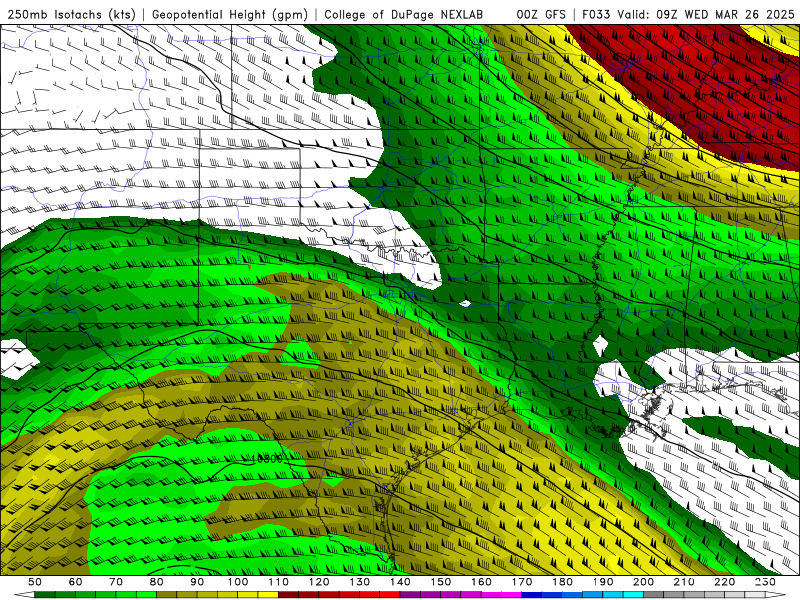Viewport: 800px width, 600px height.
Task: Click the legend value 170
Action: (x=522, y=582)
